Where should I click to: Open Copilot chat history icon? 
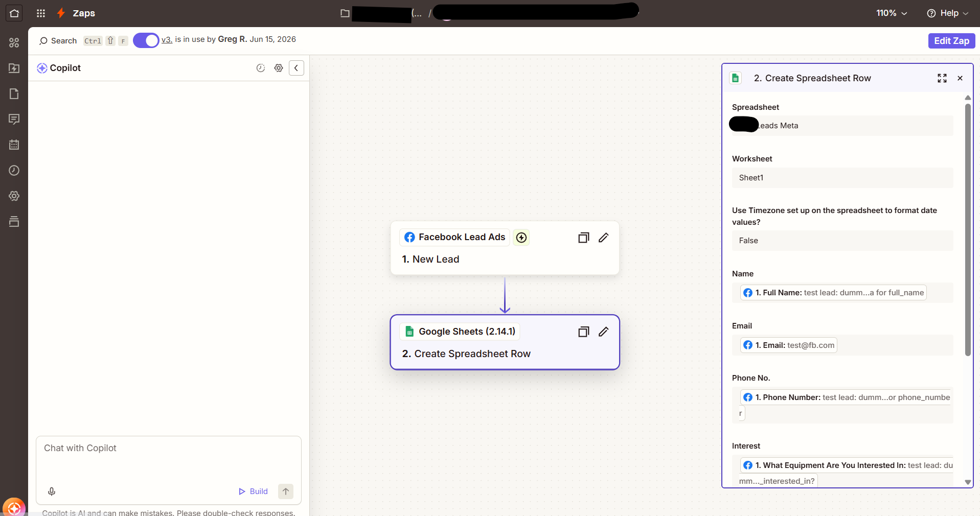click(x=261, y=68)
